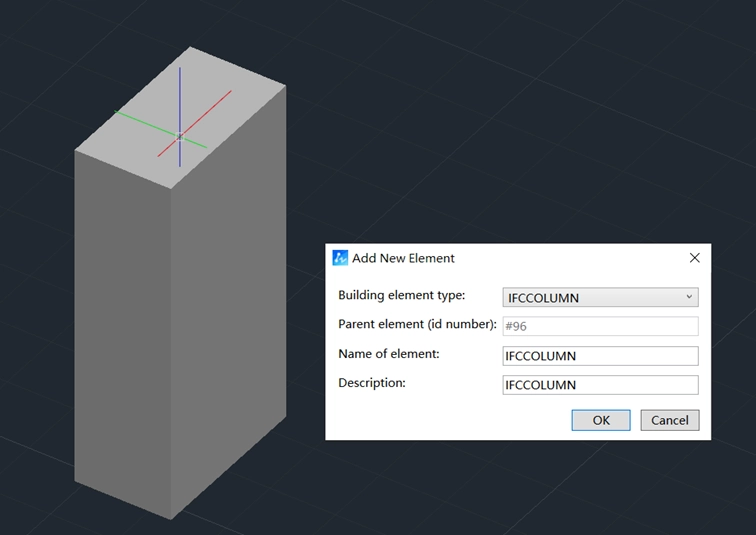This screenshot has height=535, width=756.
Task: Cancel the Add New Element dialog
Action: tap(670, 420)
